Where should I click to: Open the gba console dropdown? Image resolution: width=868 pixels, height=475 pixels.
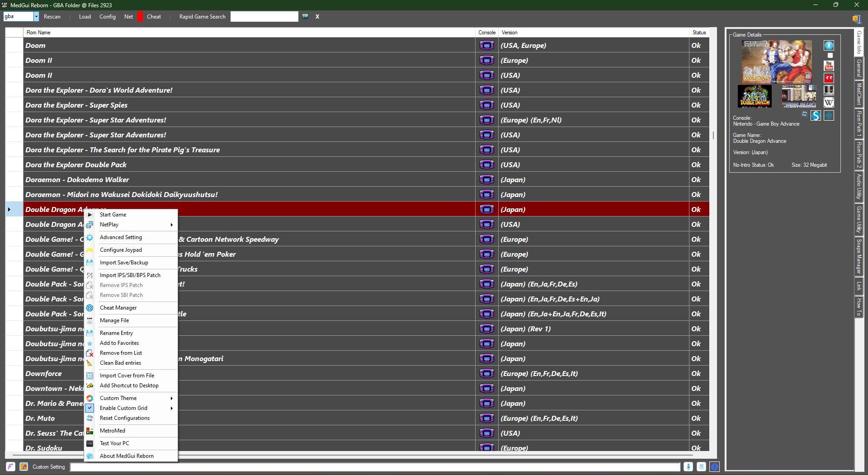pos(36,17)
